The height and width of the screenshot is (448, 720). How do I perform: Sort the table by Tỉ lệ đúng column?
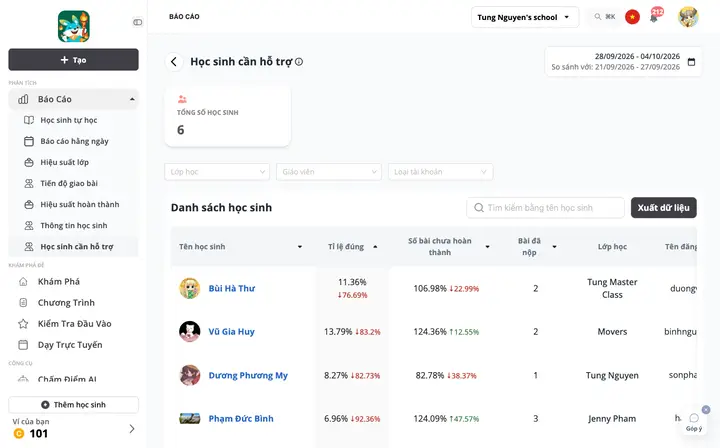353,247
